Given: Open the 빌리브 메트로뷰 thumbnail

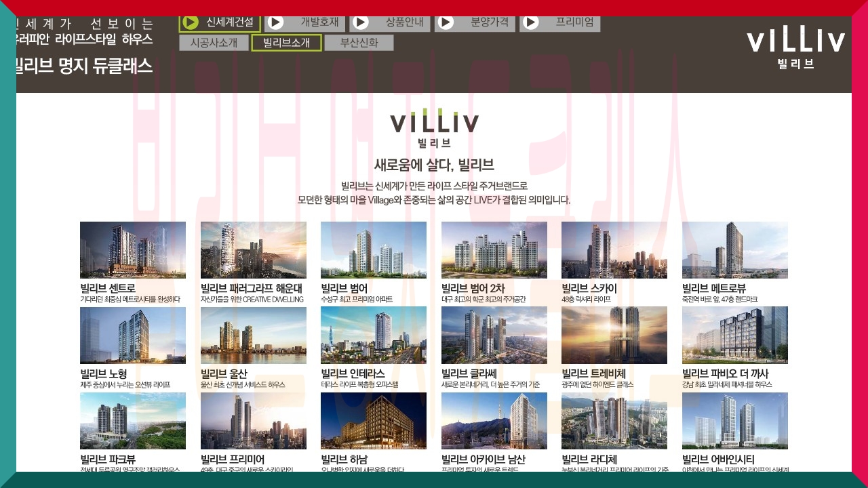Looking at the screenshot, I should coord(735,250).
